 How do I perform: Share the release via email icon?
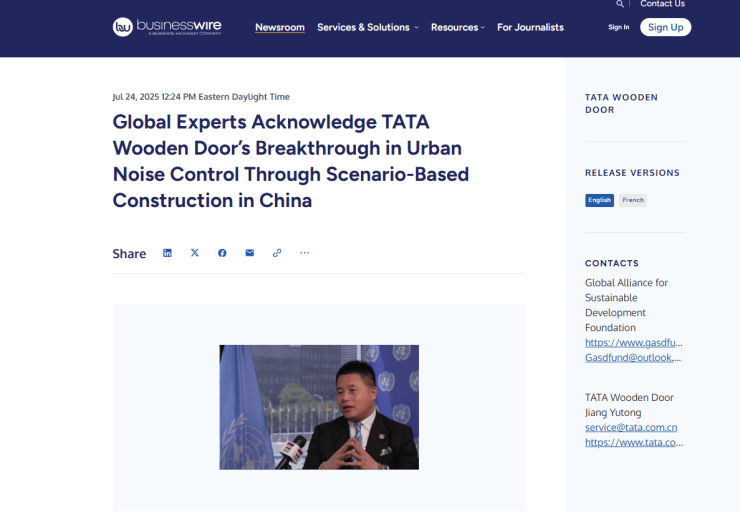point(250,253)
